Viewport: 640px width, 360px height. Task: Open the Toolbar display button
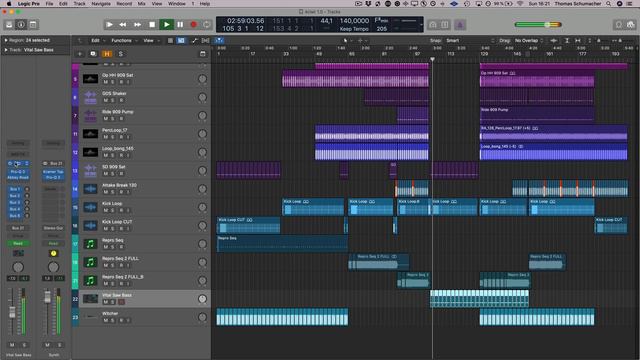[x=33, y=25]
